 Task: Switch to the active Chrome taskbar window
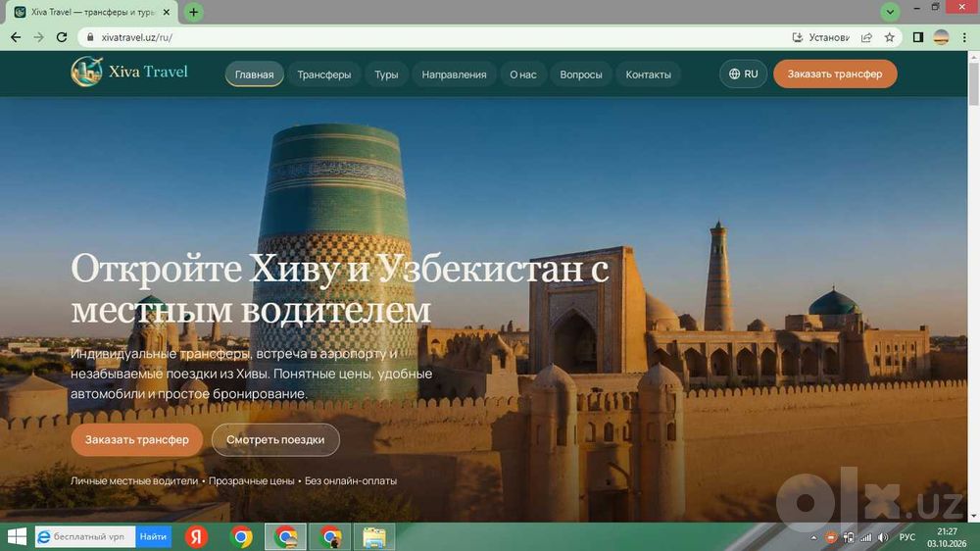coord(285,536)
